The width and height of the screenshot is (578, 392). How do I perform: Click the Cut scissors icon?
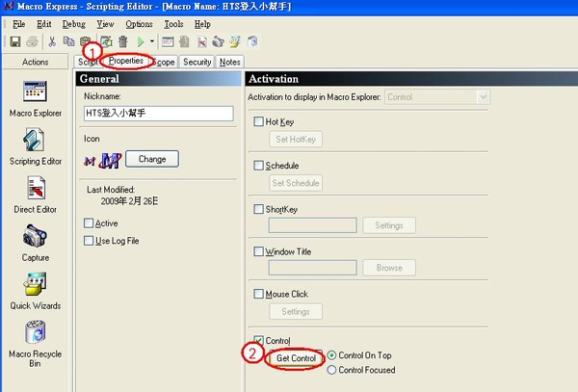tap(52, 41)
